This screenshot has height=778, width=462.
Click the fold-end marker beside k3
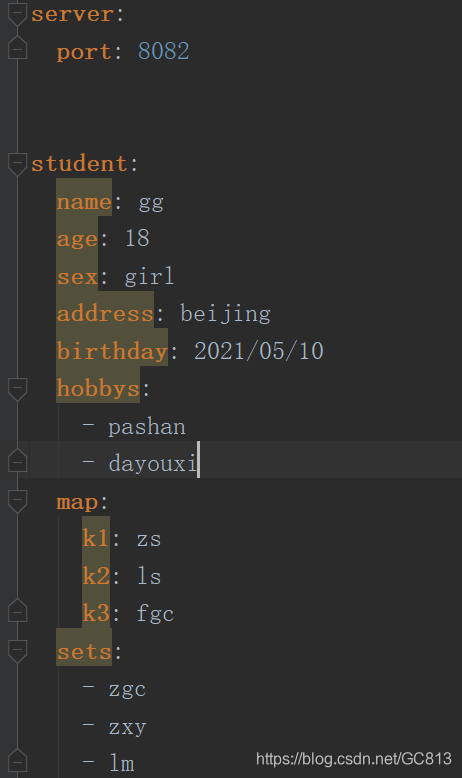17,611
